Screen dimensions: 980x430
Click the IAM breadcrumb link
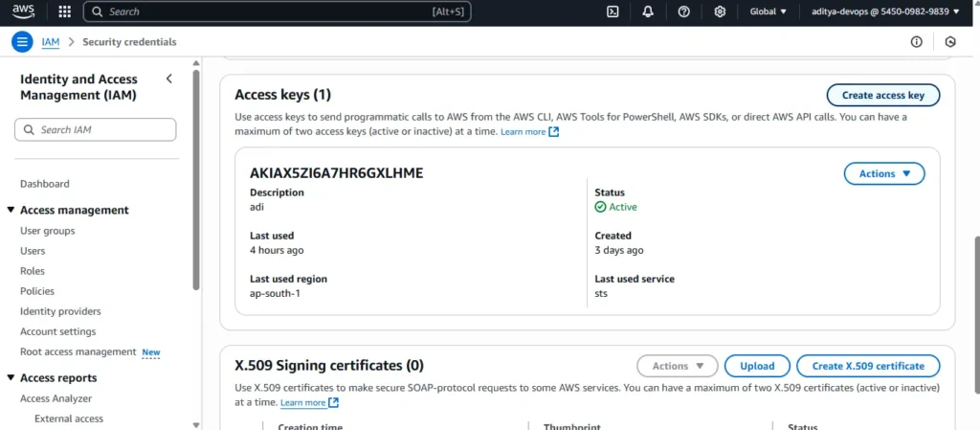pyautogui.click(x=51, y=42)
